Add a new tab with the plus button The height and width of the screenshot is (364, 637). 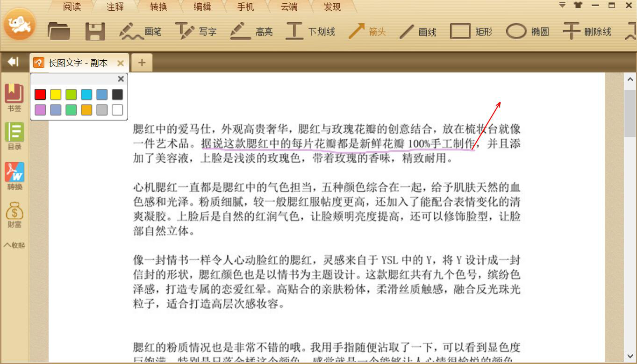142,63
